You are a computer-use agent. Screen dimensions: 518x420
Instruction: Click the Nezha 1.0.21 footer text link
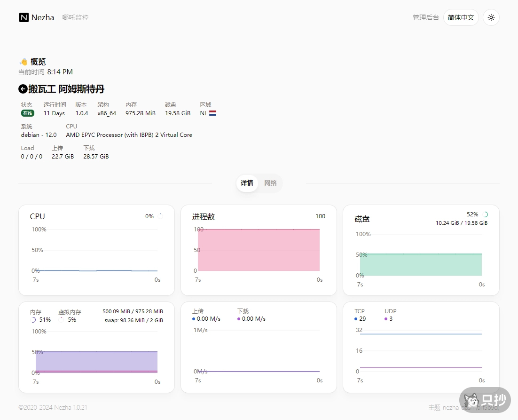[71, 407]
